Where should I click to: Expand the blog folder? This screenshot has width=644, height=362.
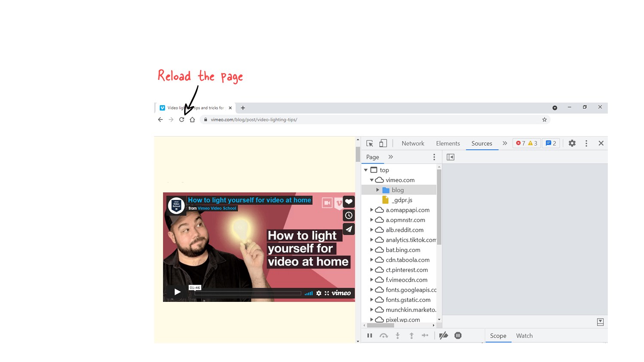tap(378, 190)
